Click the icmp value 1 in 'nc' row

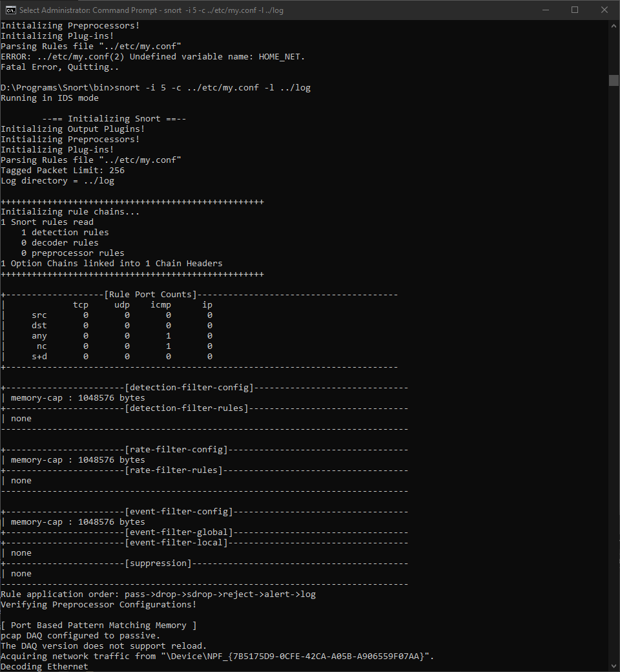[169, 346]
